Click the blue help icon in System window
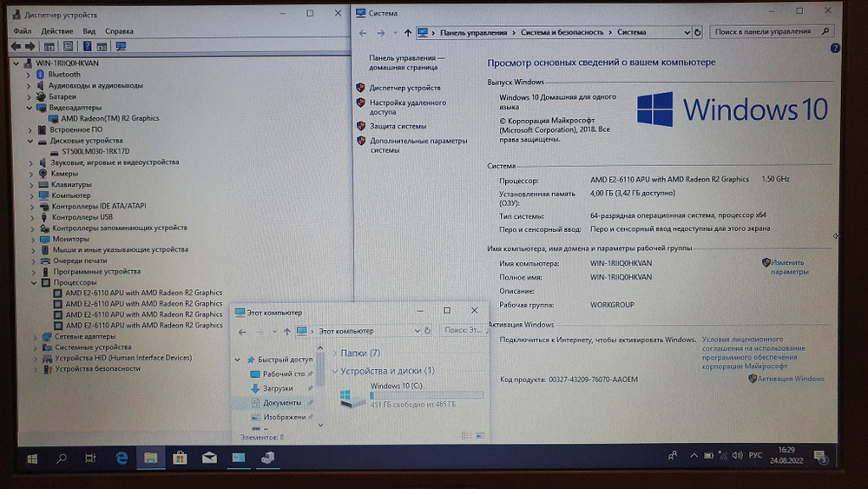Viewport: 868px width, 489px height. pyautogui.click(x=835, y=48)
